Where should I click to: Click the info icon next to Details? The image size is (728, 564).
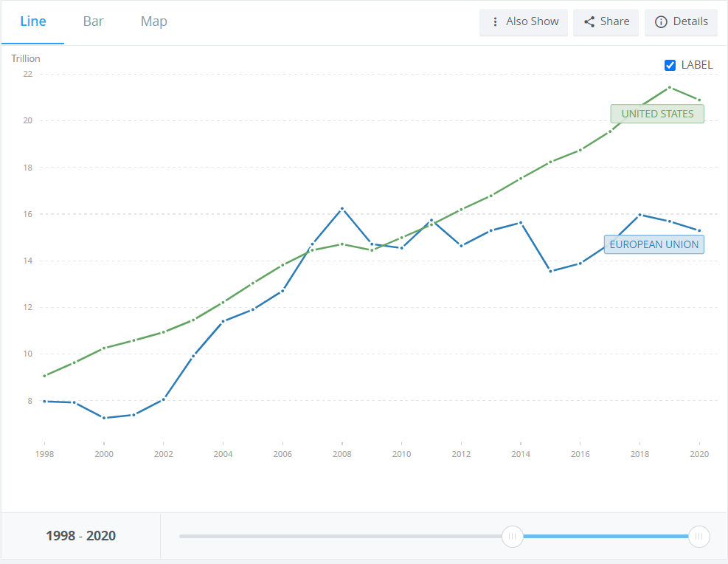click(x=661, y=22)
